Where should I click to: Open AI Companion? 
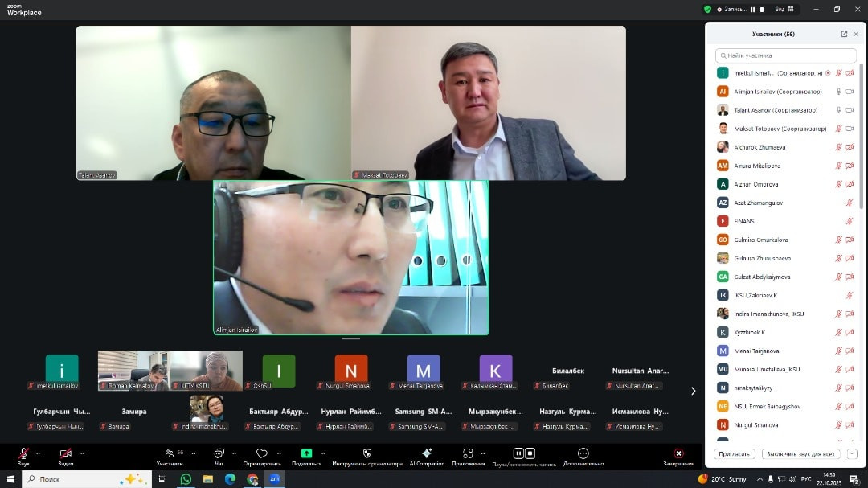[427, 455]
